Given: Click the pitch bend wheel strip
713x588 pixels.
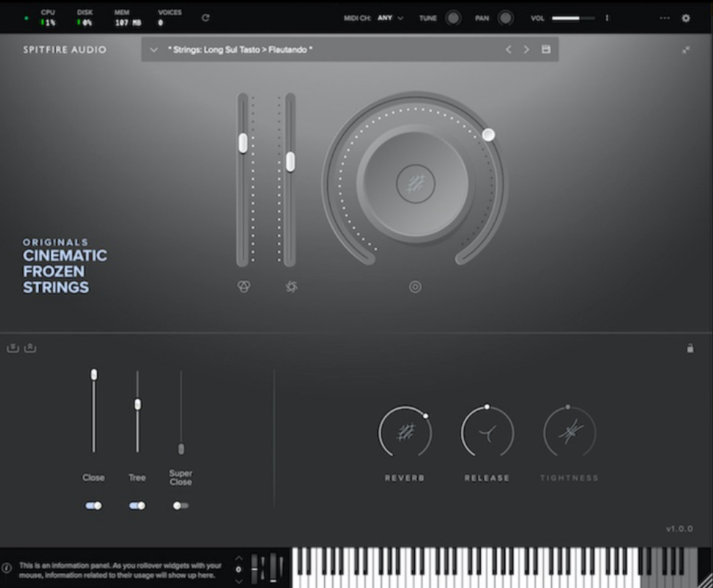Looking at the screenshot, I should pos(255,568).
